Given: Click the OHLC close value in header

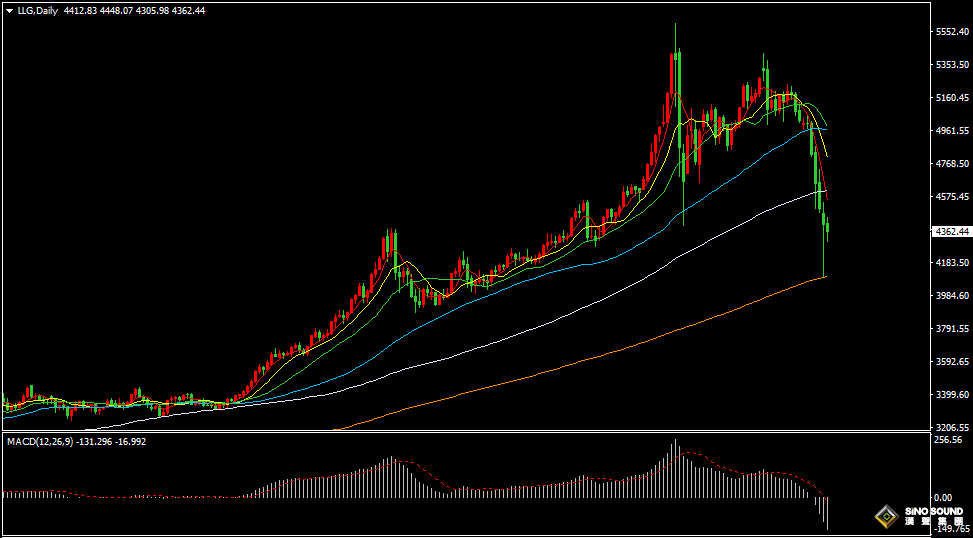Looking at the screenshot, I should [188, 10].
